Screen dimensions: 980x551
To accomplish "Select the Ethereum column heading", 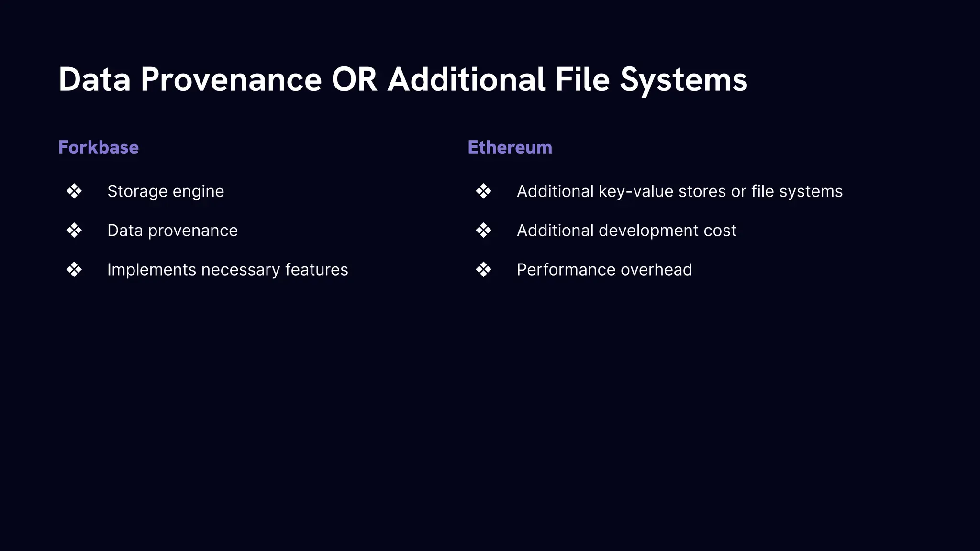I will (x=510, y=147).
